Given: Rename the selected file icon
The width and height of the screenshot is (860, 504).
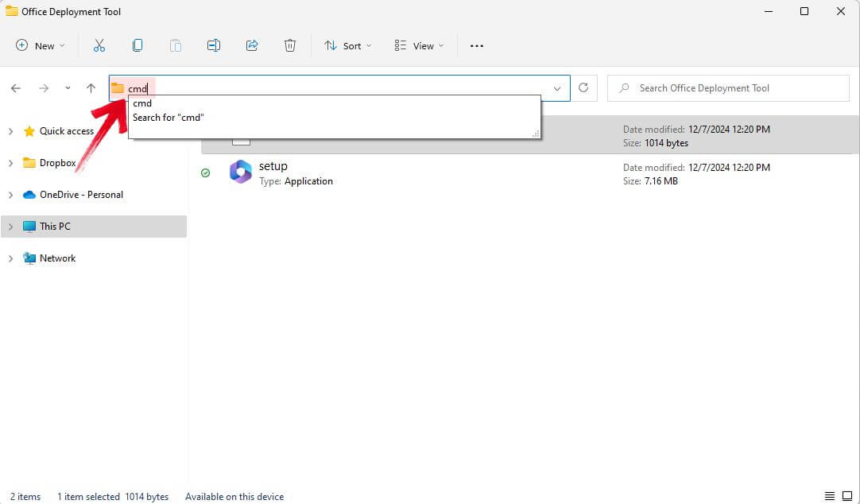Looking at the screenshot, I should point(214,45).
